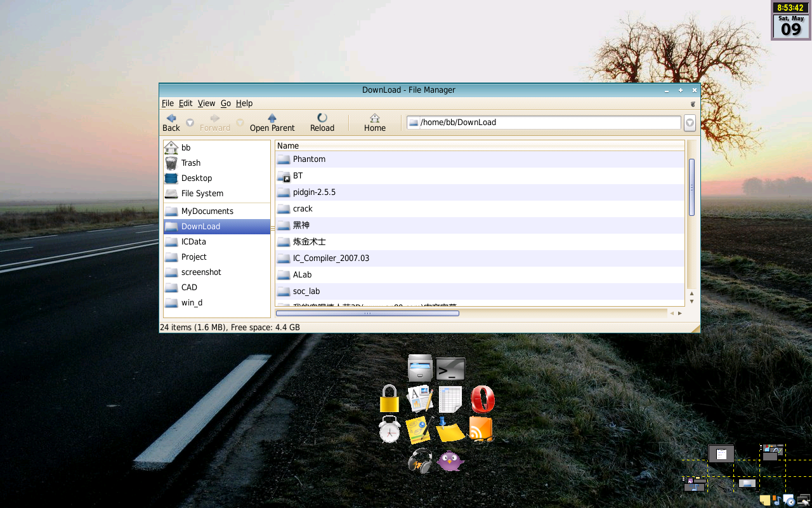Open the Go menu
The height and width of the screenshot is (508, 812).
coord(226,104)
